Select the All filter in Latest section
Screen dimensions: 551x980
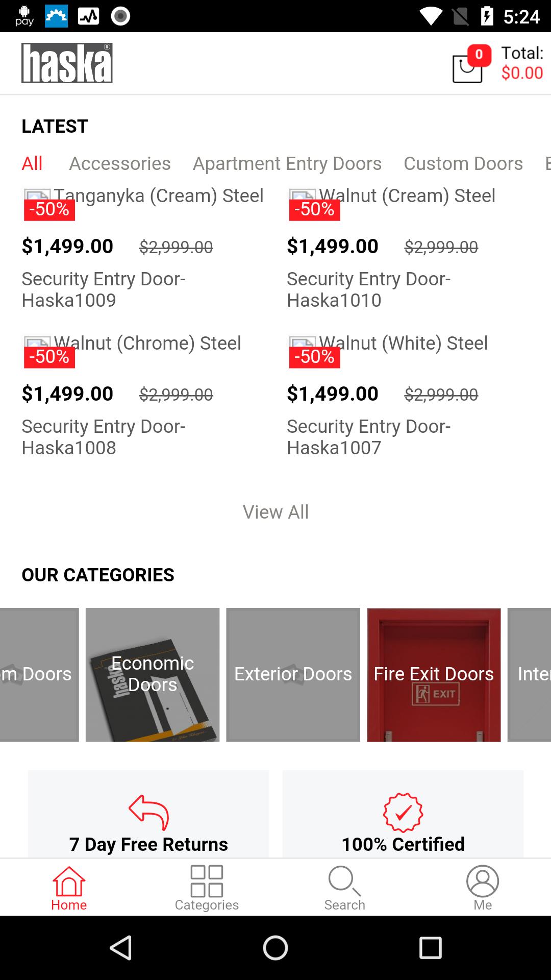tap(32, 163)
